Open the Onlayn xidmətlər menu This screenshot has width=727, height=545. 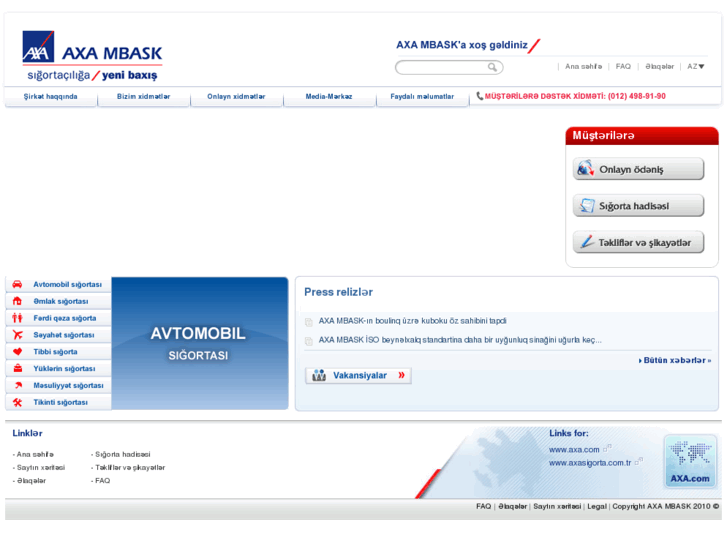click(x=236, y=96)
